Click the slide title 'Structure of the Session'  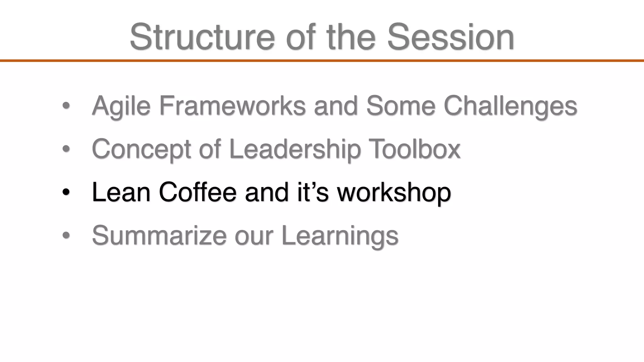(322, 37)
